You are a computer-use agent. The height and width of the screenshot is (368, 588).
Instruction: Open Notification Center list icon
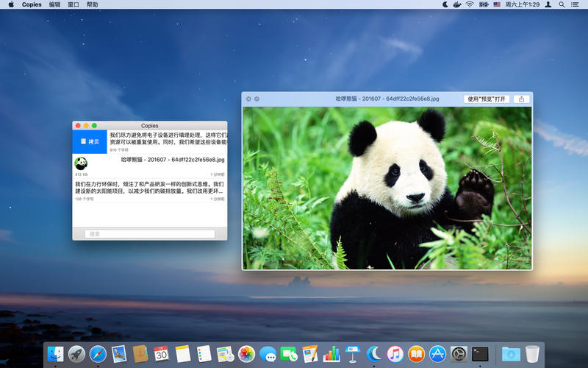tap(576, 4)
